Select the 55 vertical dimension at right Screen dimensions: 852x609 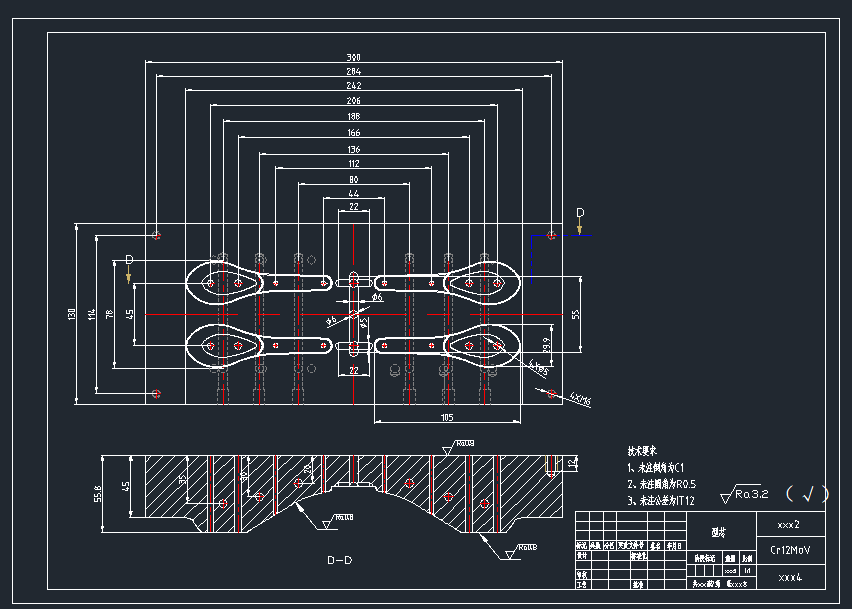(x=575, y=314)
